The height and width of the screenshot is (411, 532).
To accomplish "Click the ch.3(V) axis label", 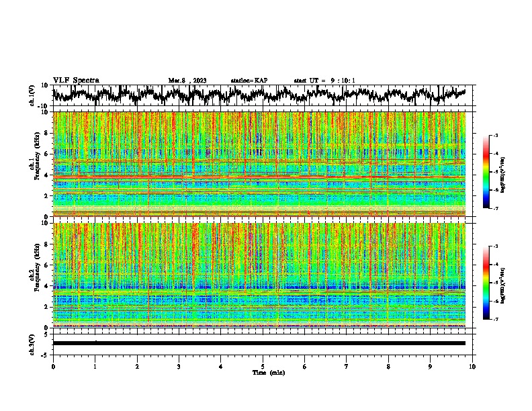I will (x=33, y=345).
